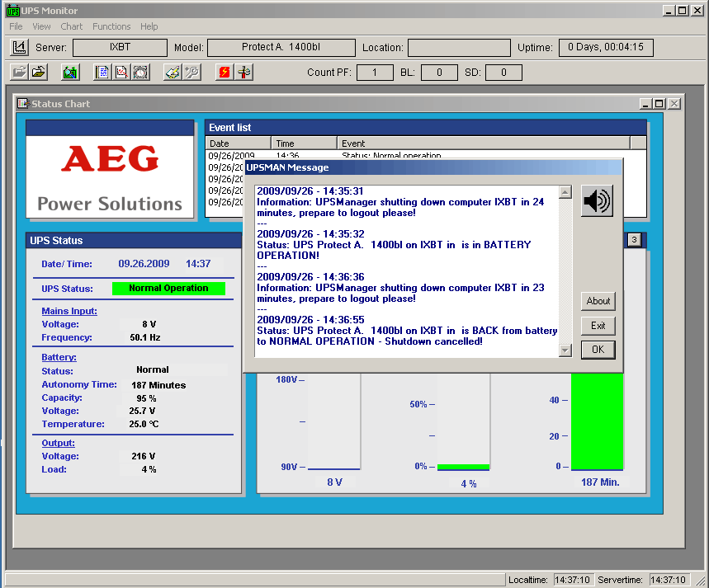Click the blue-lined document log icon
The image size is (709, 588).
103,73
